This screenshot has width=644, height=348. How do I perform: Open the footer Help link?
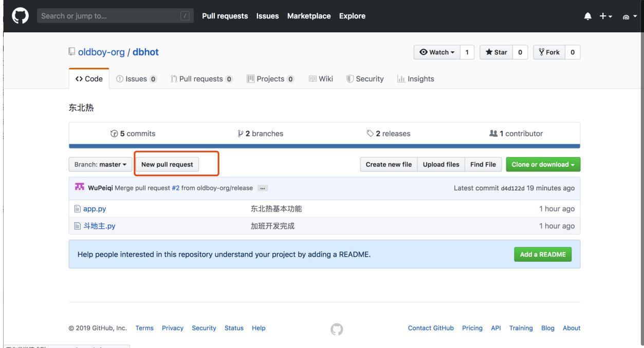(259, 328)
